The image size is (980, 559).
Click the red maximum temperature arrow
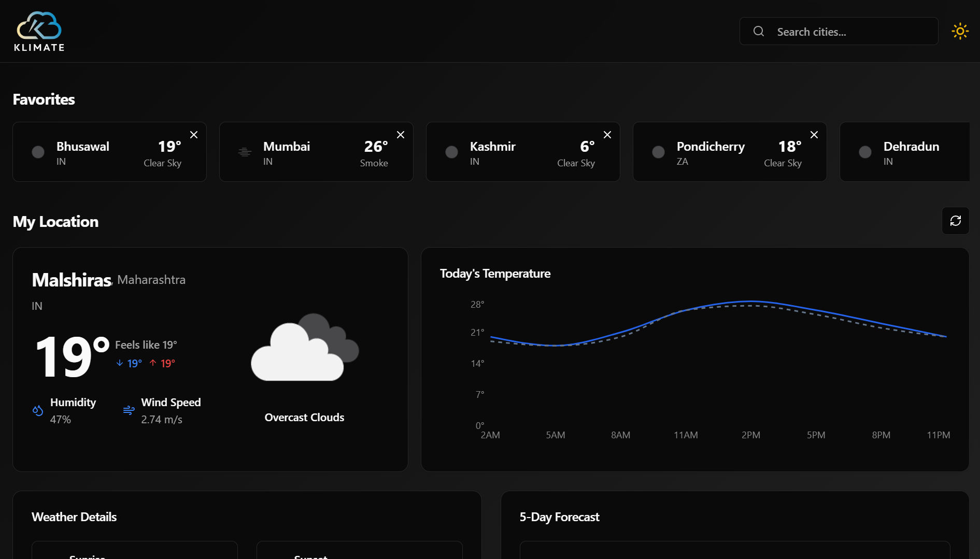click(152, 363)
